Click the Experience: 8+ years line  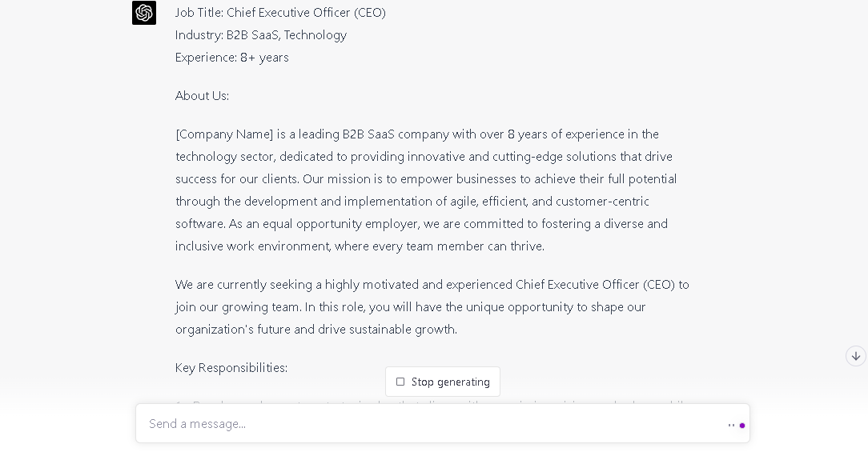point(232,58)
